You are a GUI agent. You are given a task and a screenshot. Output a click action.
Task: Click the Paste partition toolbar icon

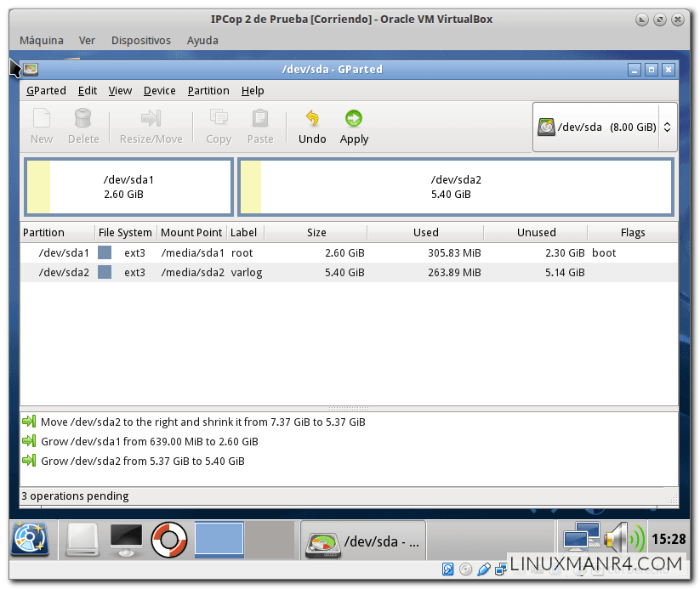tap(260, 120)
